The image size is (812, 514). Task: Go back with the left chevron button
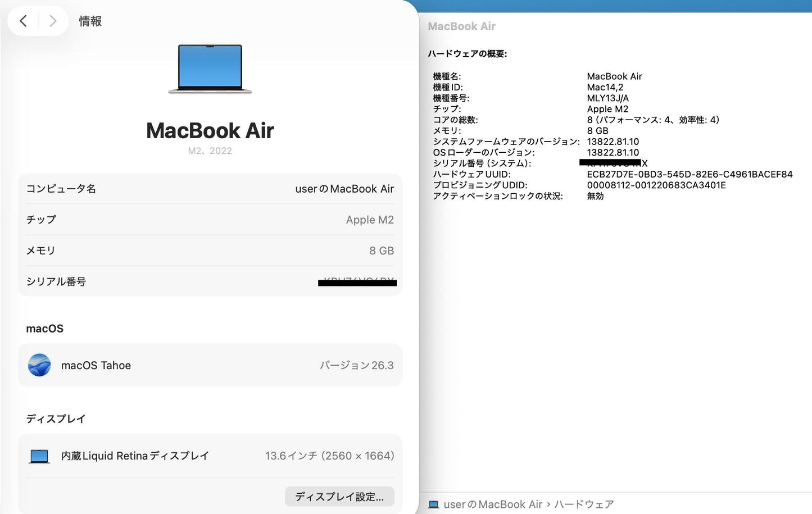pos(23,21)
